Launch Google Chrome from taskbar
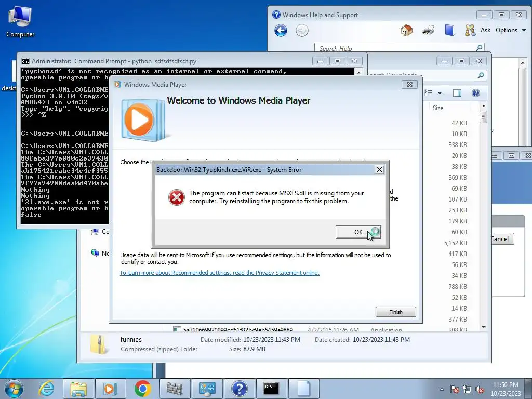The width and height of the screenshot is (532, 399). [142, 389]
